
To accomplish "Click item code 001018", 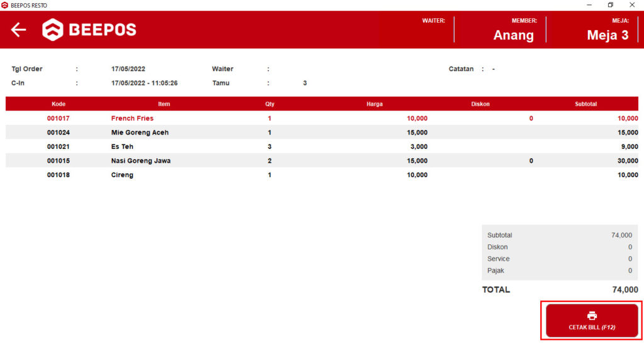I will point(58,175).
